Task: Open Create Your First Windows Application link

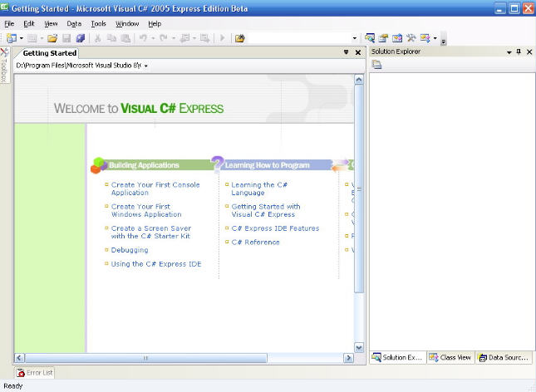Action: tap(146, 210)
